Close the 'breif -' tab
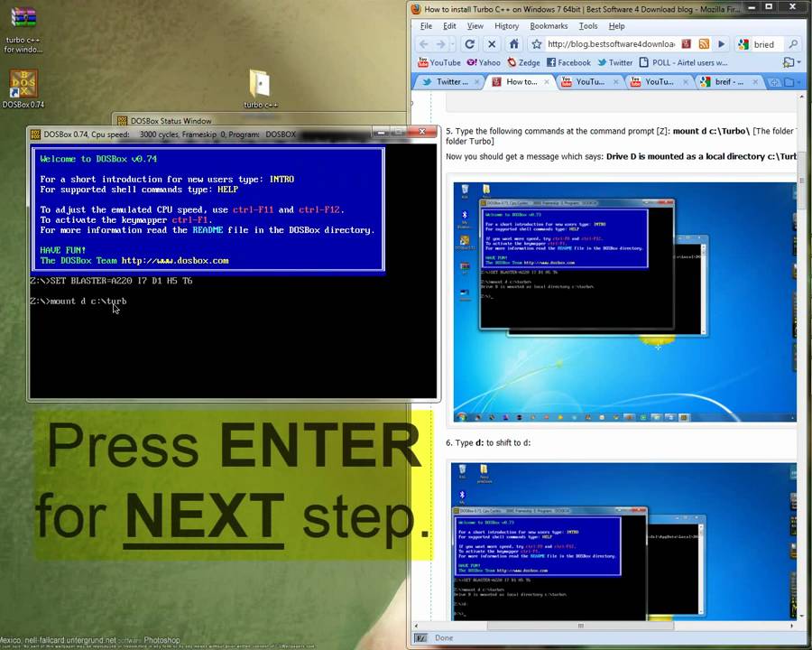812x650 pixels. click(755, 82)
